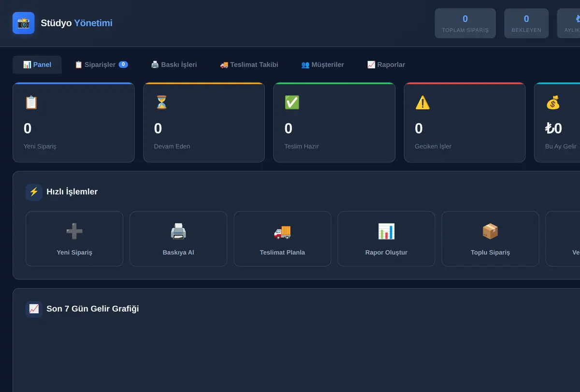This screenshot has height=392, width=580.
Task: Click the chart icon beside Son 7 Gün Gelir Grafiği
Action: pos(34,309)
